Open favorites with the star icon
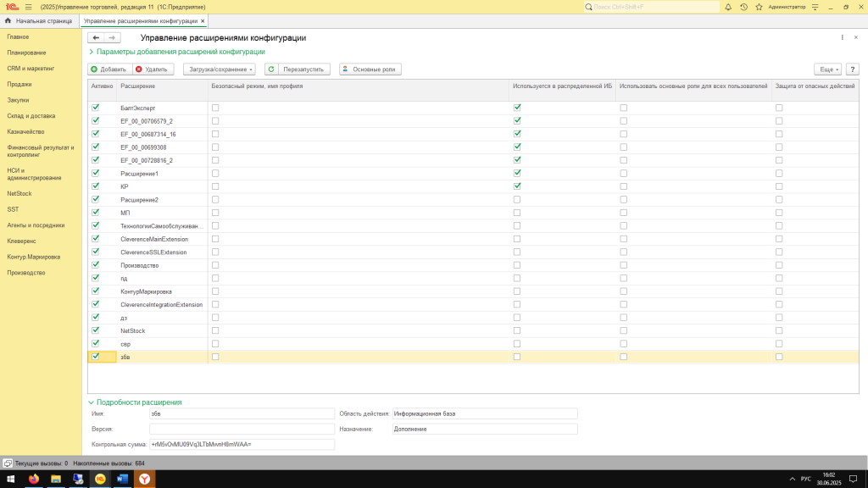The height and width of the screenshot is (488, 868). (759, 7)
